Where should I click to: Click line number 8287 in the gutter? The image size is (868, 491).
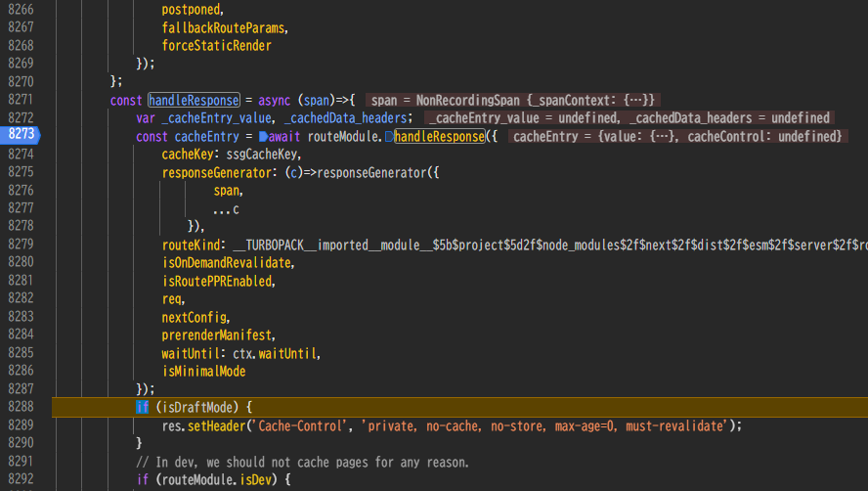(21, 389)
